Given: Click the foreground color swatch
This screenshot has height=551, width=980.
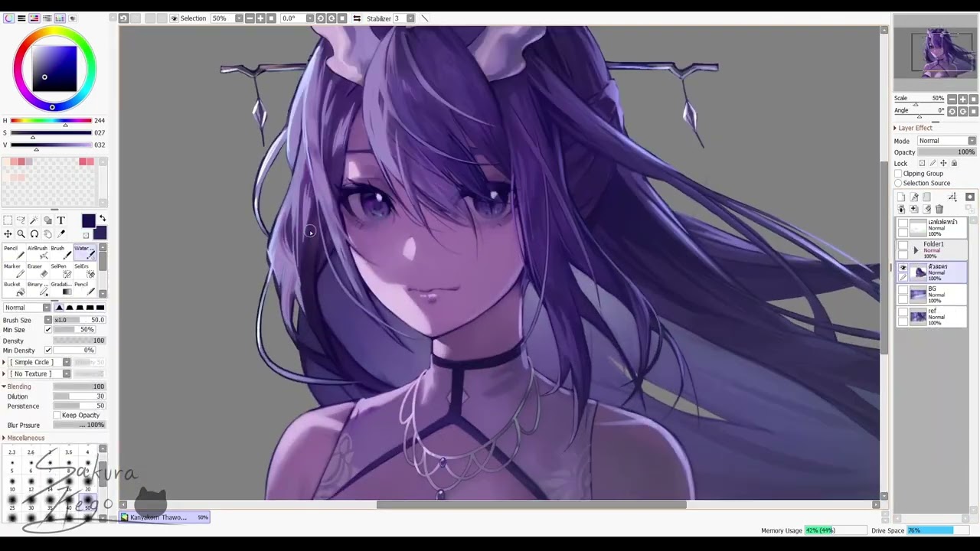Looking at the screenshot, I should coord(88,221).
